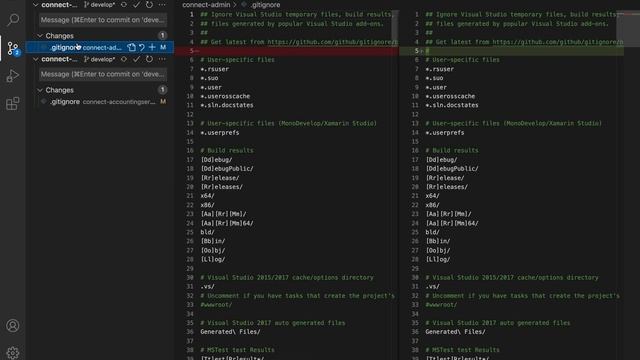The image size is (640, 360).
Task: Click file icon in breadcrumb before .gitignore
Action: (x=244, y=4)
